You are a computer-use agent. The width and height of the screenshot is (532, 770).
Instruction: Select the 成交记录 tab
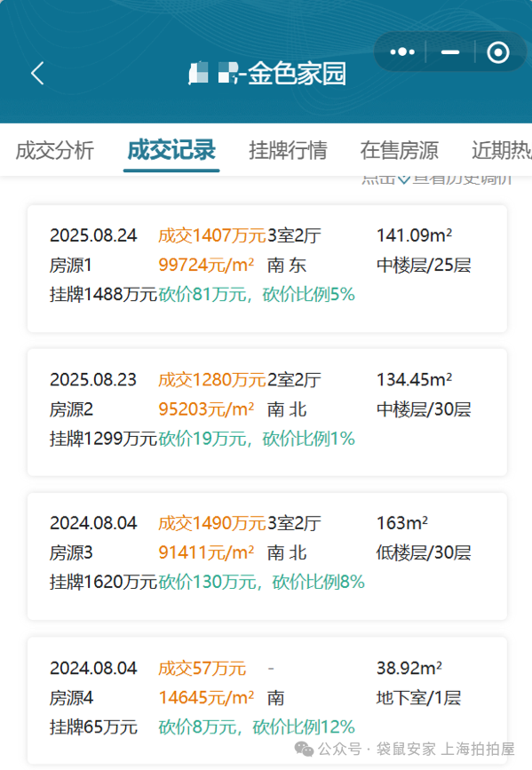tap(171, 150)
